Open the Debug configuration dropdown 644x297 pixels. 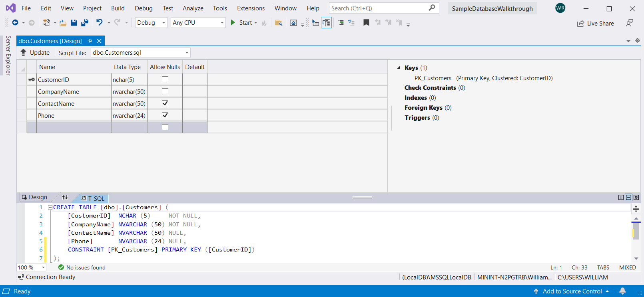pos(151,23)
